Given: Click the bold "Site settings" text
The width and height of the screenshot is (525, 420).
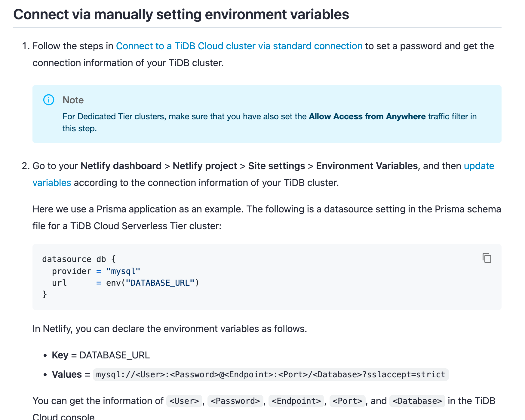Looking at the screenshot, I should (x=276, y=166).
